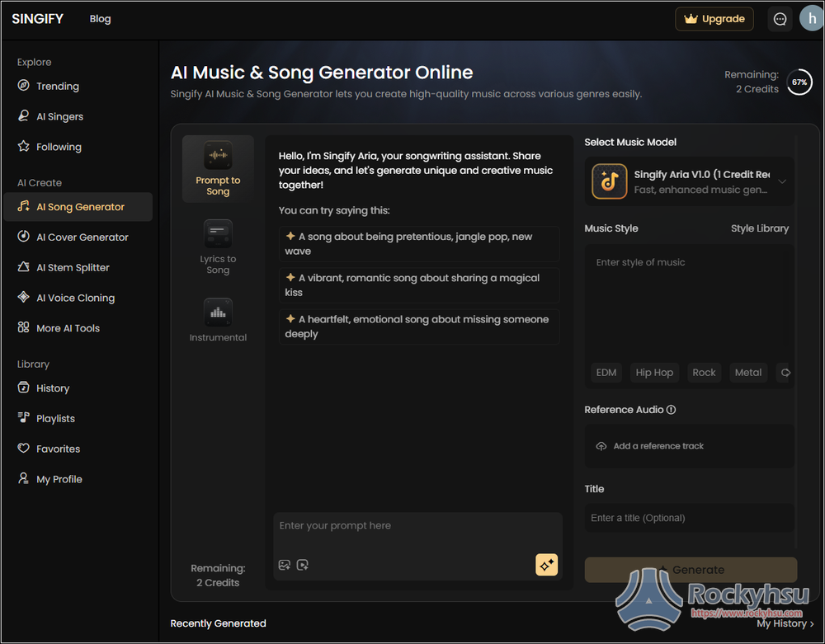Click the info icon beside Reference Audio
The image size is (825, 644).
pos(671,410)
